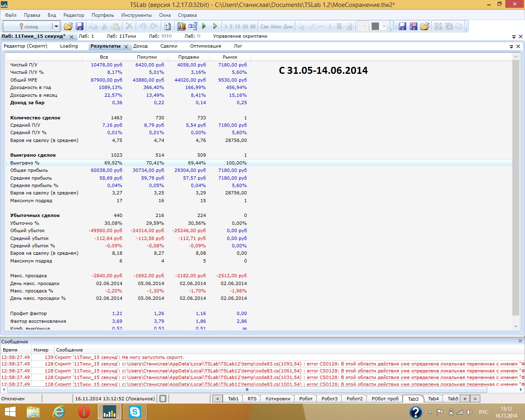Click the first green play arrow
Screen dimensions: 525x420
click(x=204, y=26)
